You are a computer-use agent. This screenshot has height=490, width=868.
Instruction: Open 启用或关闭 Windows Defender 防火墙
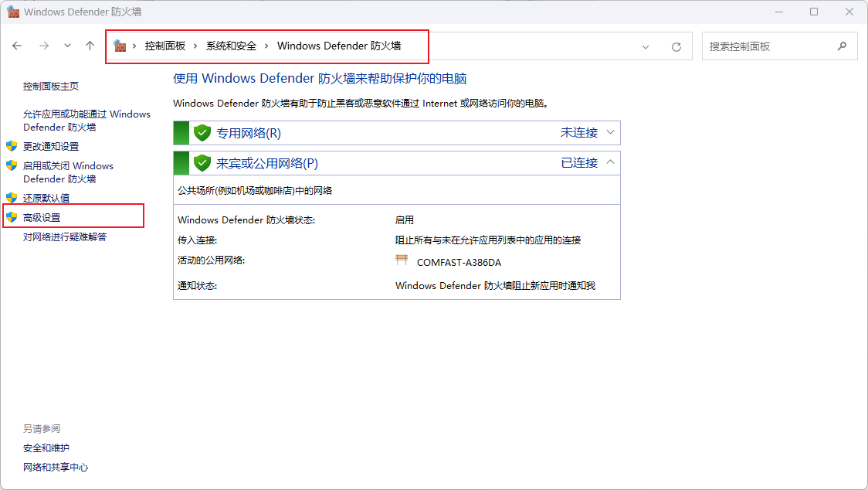[x=68, y=172]
